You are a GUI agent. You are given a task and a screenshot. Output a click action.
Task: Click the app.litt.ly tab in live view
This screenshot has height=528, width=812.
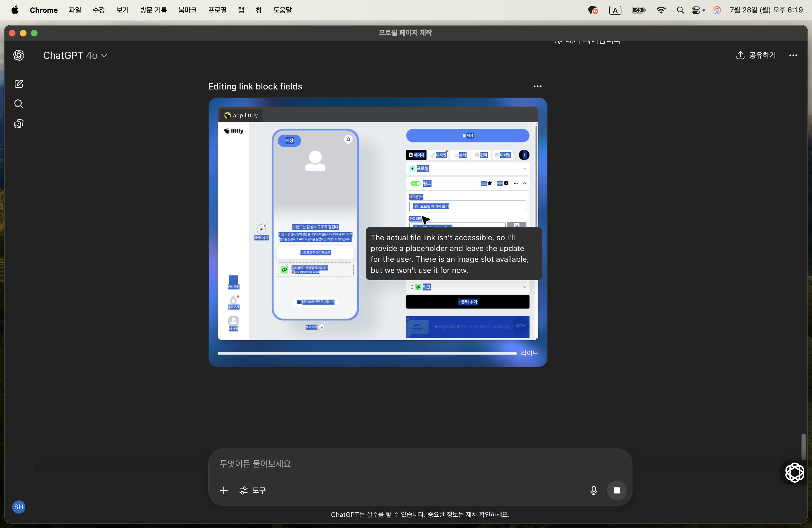click(241, 115)
